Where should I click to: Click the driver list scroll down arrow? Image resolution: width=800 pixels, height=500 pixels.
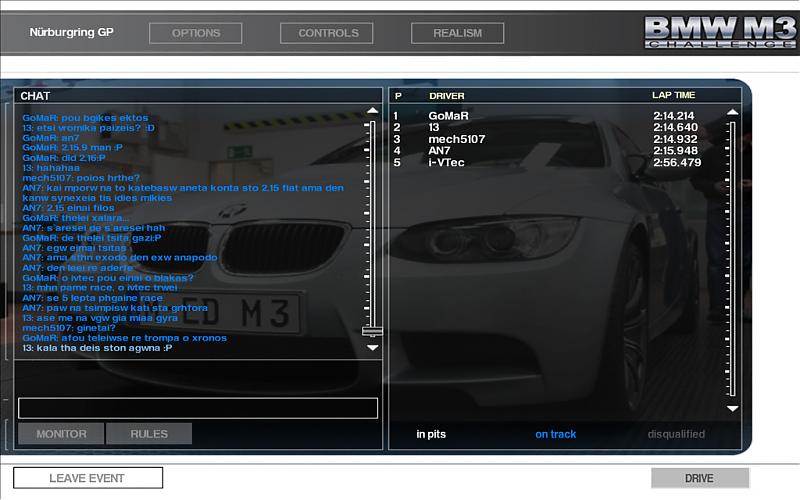[733, 408]
